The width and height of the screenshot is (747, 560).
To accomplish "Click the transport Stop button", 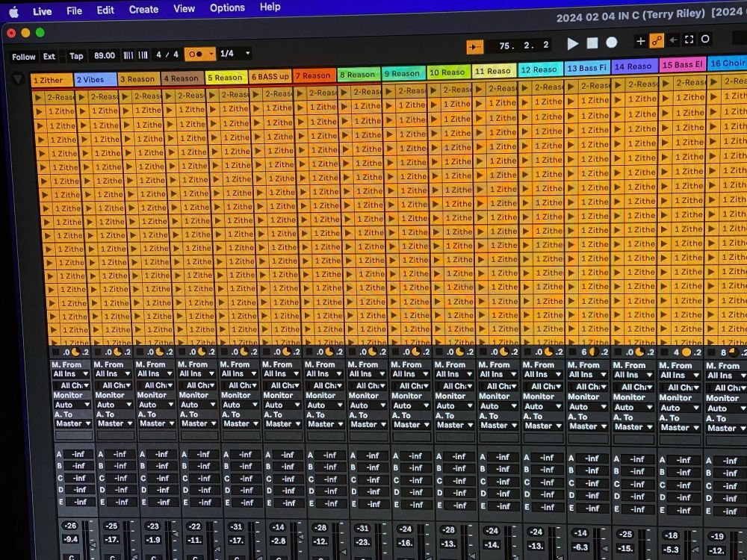I will pyautogui.click(x=593, y=43).
